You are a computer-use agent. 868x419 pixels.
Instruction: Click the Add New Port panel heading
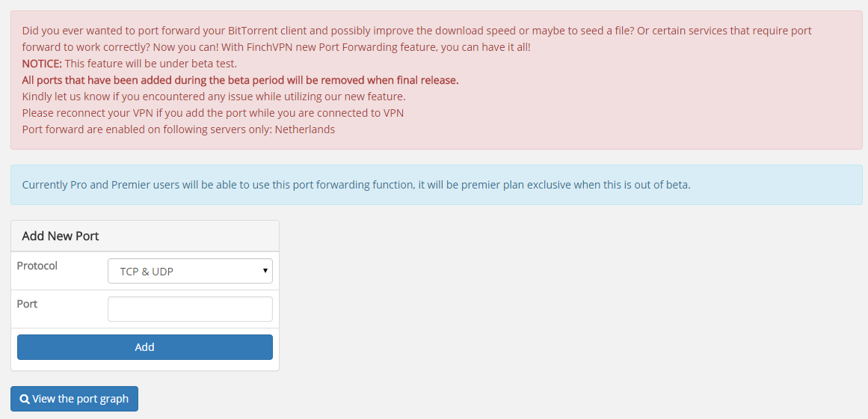coord(61,236)
